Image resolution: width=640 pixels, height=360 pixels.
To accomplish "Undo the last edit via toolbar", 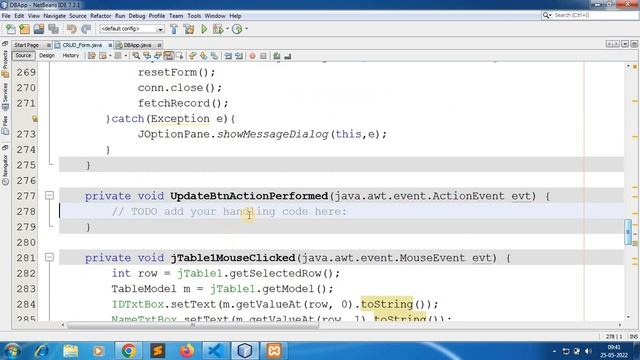I will (x=71, y=29).
